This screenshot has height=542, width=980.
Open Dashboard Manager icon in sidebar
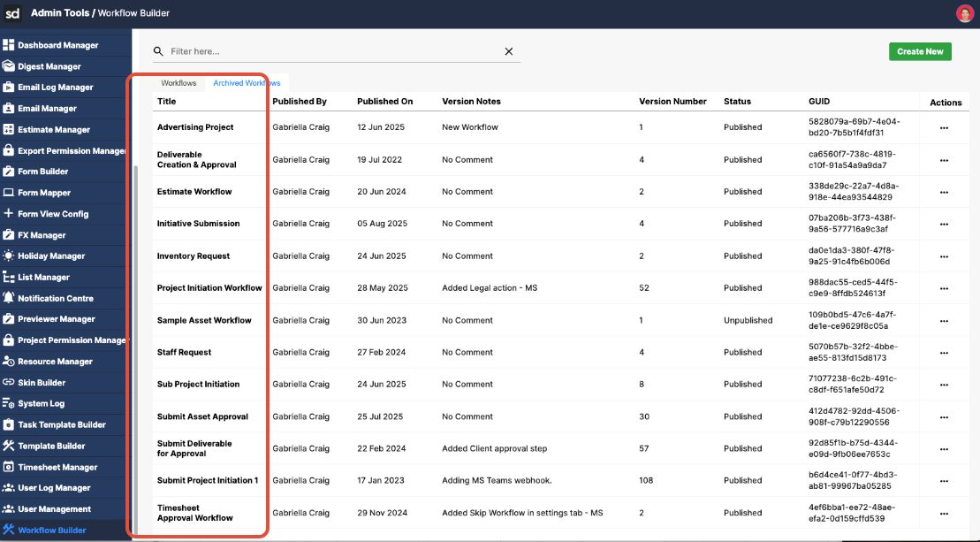[x=8, y=45]
